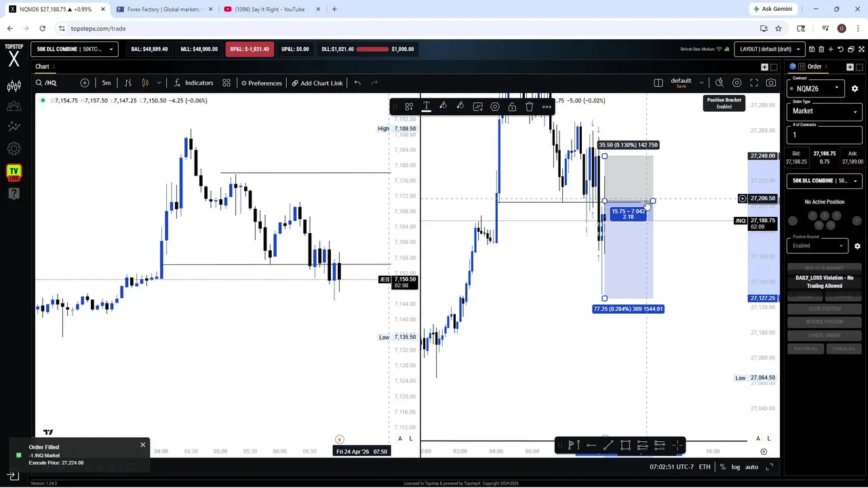The image size is (868, 488).
Task: Open the chart layout grid icon
Action: tap(226, 83)
